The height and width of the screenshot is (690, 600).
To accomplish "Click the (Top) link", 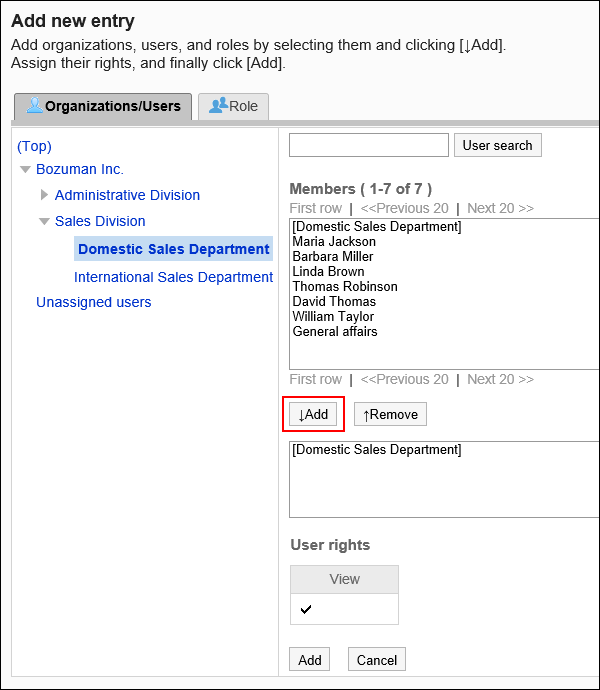I will point(34,146).
